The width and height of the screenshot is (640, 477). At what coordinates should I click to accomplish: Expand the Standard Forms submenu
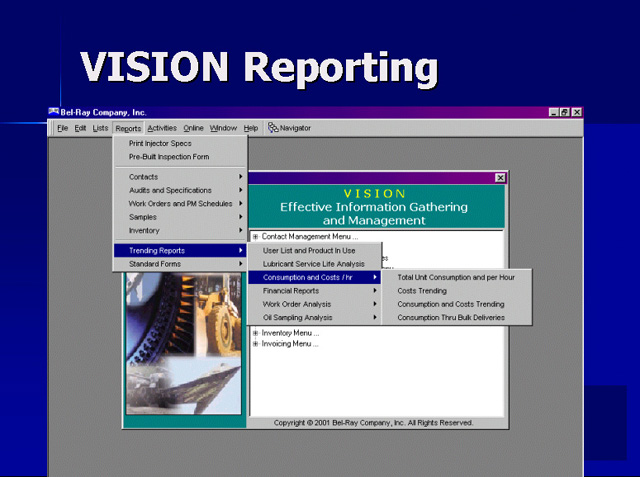point(180,264)
